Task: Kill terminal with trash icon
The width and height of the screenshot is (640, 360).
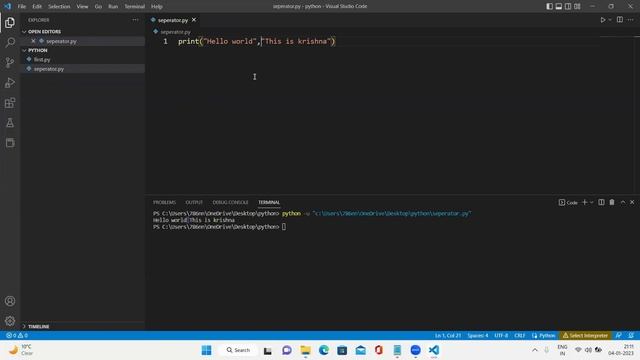Action: [612, 202]
